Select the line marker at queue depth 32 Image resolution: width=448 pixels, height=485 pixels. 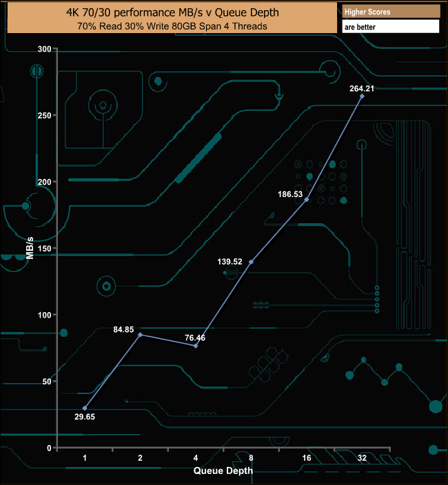(362, 96)
